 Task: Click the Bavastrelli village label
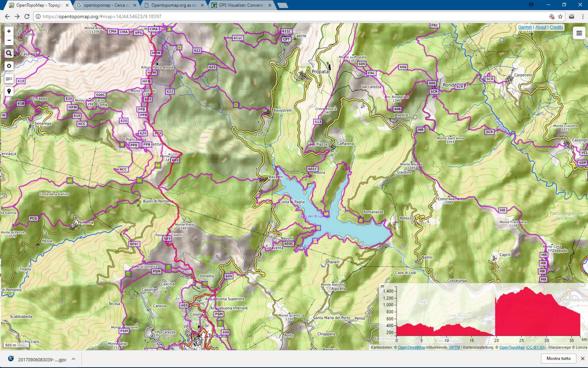tap(282, 110)
